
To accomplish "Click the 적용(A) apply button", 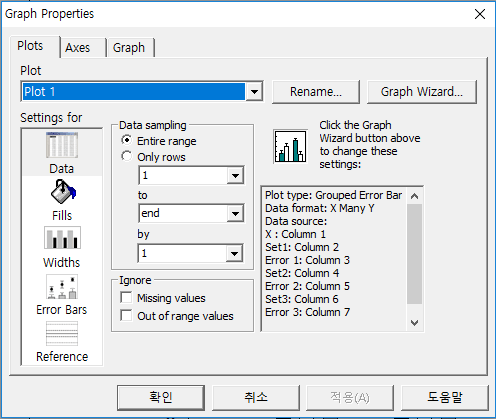I will [350, 398].
